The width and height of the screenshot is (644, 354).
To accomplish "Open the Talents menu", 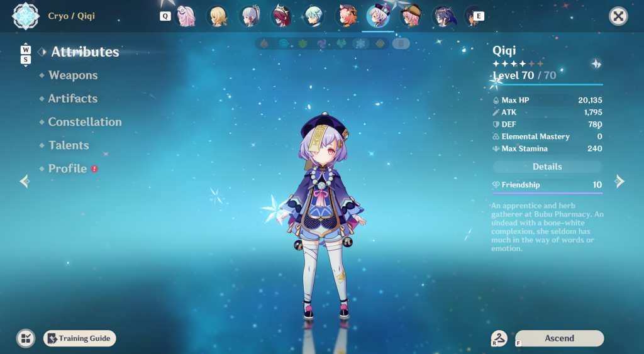I will tap(69, 145).
